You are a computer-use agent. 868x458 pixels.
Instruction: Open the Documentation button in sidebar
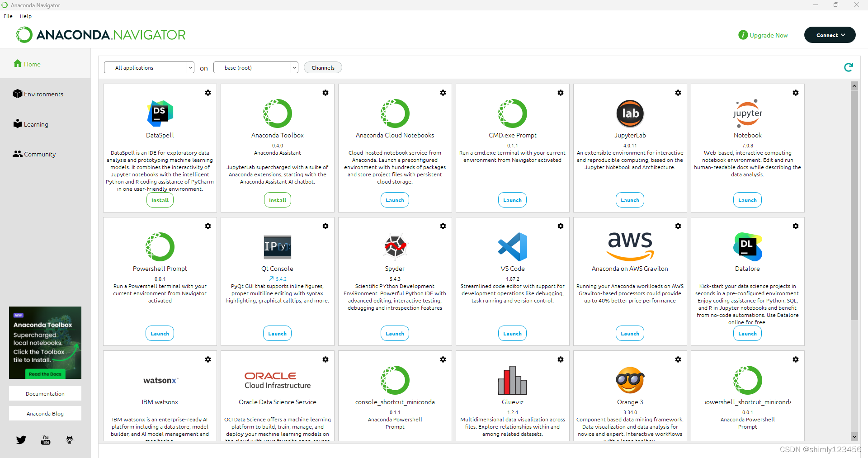tap(45, 394)
